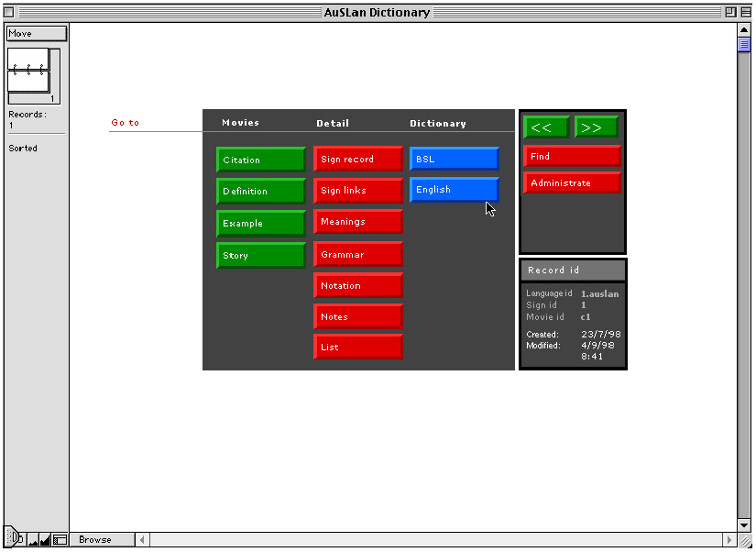Click the red Find button

(x=572, y=156)
